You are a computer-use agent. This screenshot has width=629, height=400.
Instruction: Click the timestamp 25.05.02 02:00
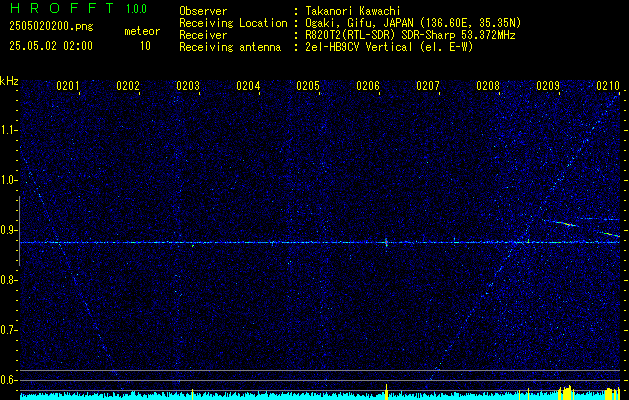click(51, 46)
